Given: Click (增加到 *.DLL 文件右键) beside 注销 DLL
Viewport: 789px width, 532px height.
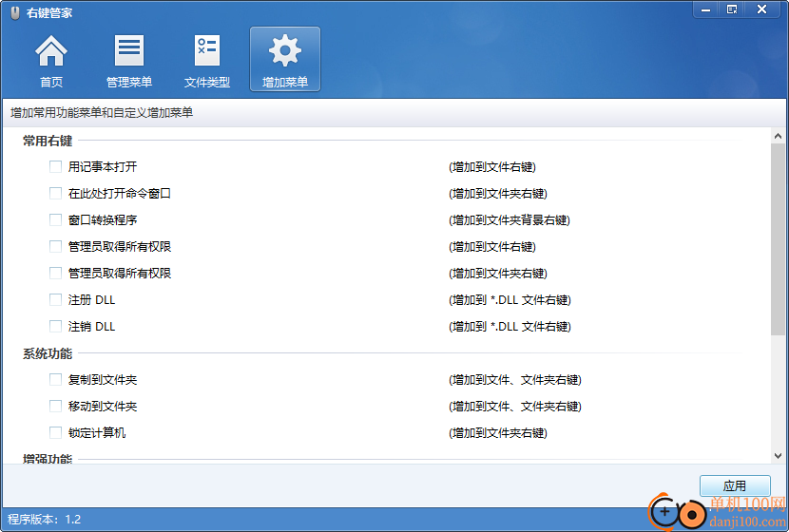Looking at the screenshot, I should pyautogui.click(x=510, y=327).
